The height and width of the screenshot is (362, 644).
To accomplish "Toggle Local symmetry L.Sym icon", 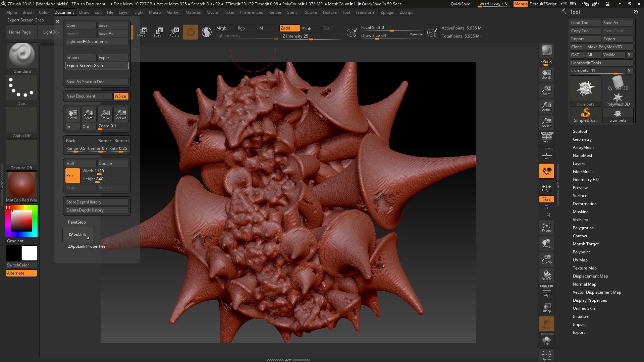I will (x=546, y=188).
